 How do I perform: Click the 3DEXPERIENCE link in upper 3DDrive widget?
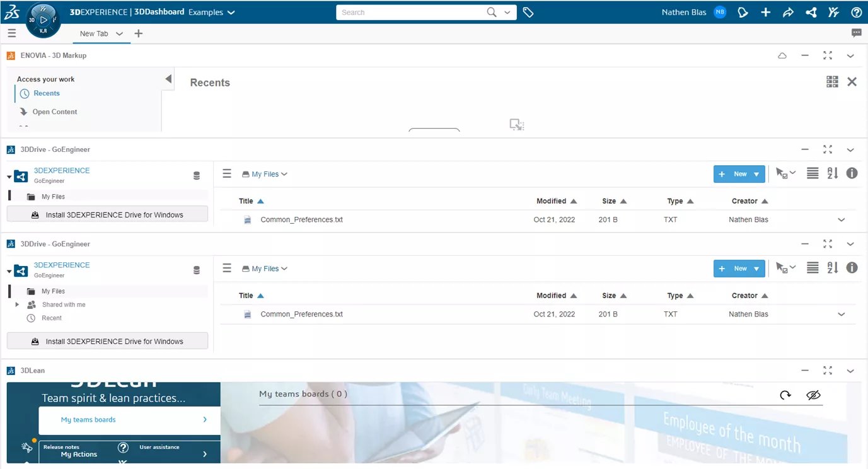point(62,170)
